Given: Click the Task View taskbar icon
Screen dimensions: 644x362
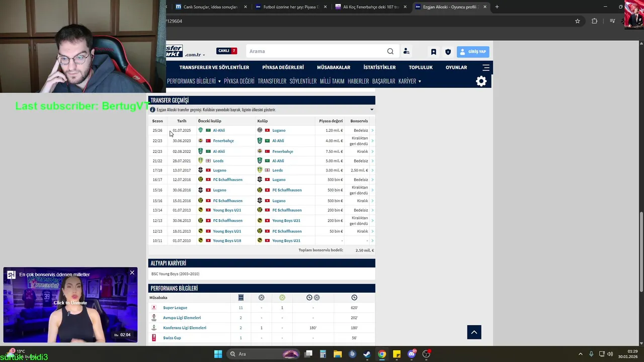Looking at the screenshot, I should point(308,354).
